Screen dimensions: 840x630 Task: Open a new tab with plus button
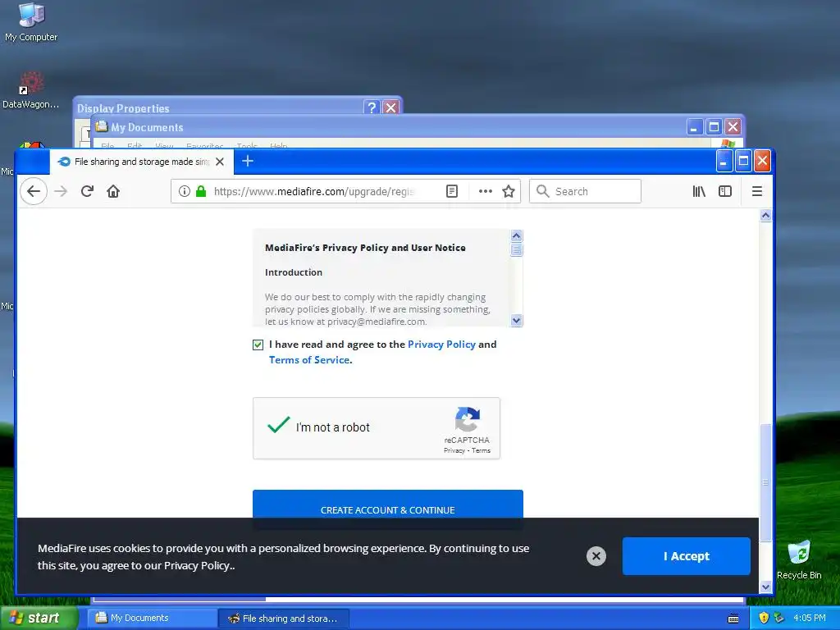tap(248, 161)
